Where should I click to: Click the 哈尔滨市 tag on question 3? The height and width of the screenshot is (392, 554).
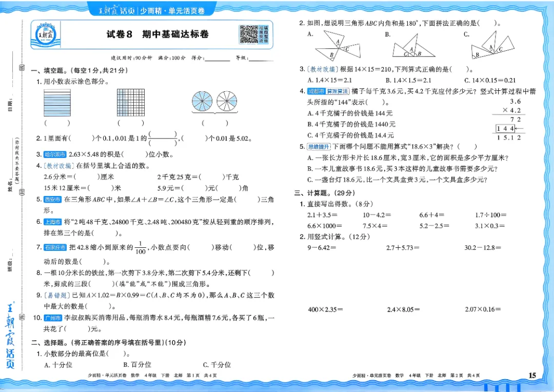[55, 154]
